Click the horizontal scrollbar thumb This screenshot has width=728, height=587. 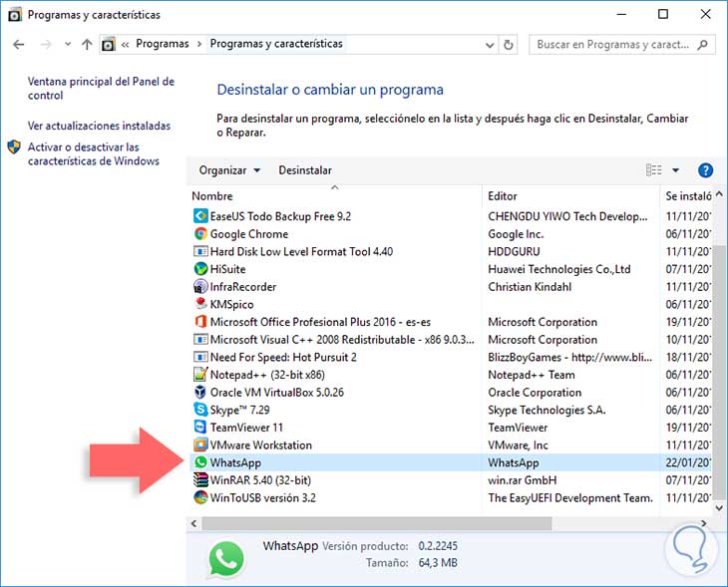[377, 523]
